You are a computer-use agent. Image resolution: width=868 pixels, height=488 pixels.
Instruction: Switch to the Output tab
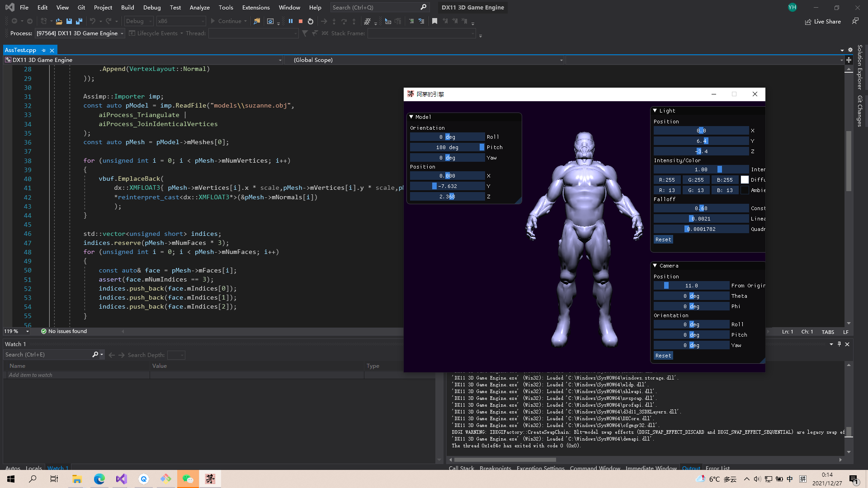pos(691,468)
